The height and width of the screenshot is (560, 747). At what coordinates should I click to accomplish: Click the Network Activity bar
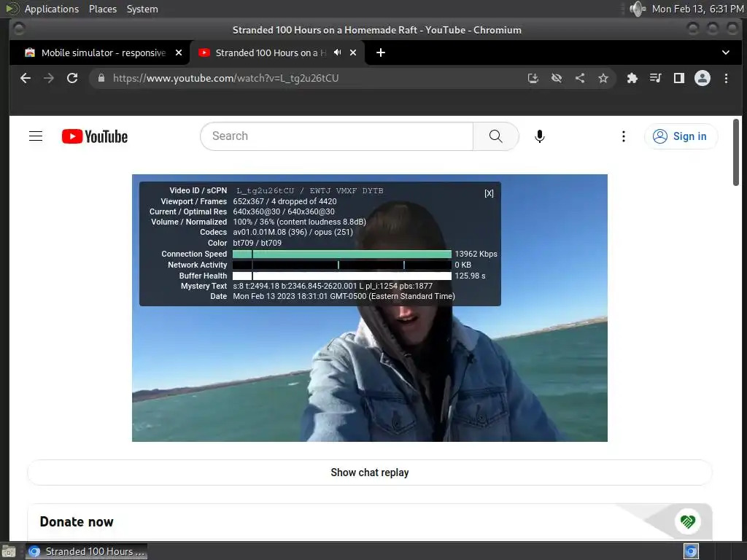tap(342, 265)
